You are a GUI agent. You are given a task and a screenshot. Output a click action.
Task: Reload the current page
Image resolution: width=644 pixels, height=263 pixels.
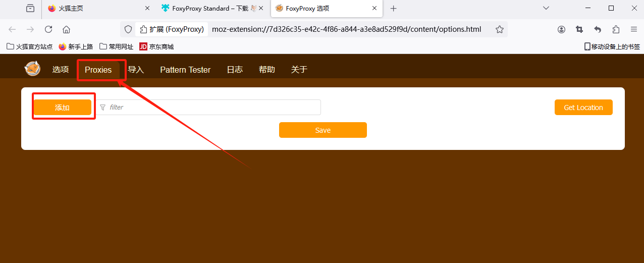48,29
